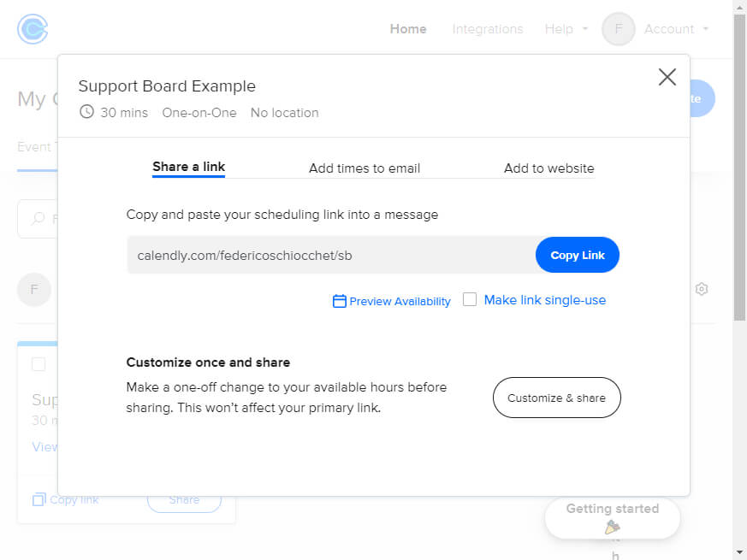Click the Calendly logo icon

coord(33,29)
